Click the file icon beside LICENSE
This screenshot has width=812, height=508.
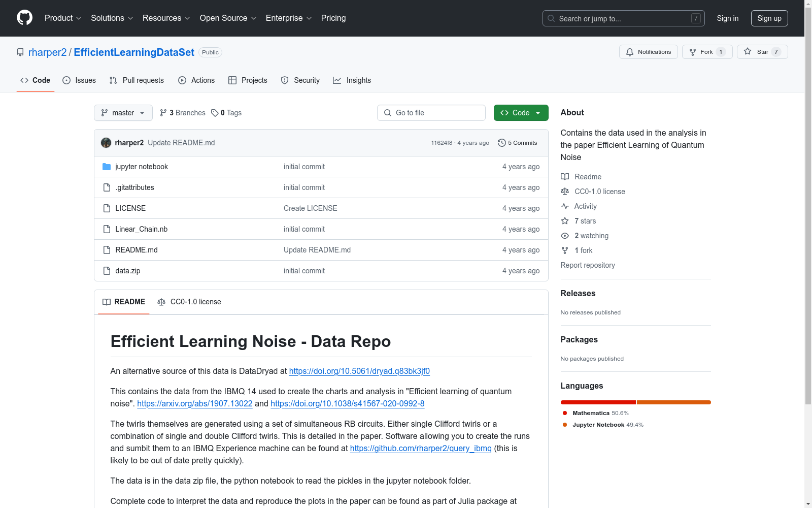107,208
